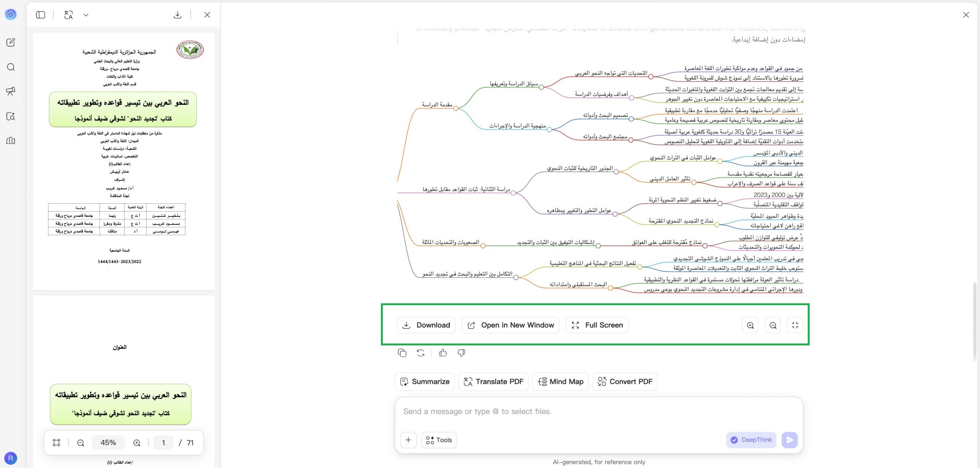Click the chat vertical scrollbar
The width and height of the screenshot is (980, 468).
[975, 322]
